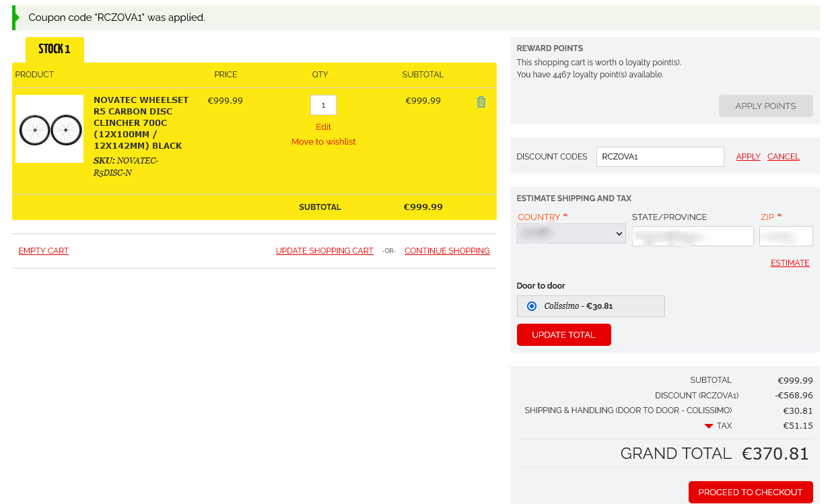Click Edit under the quantity
This screenshot has width=832, height=504.
click(323, 127)
